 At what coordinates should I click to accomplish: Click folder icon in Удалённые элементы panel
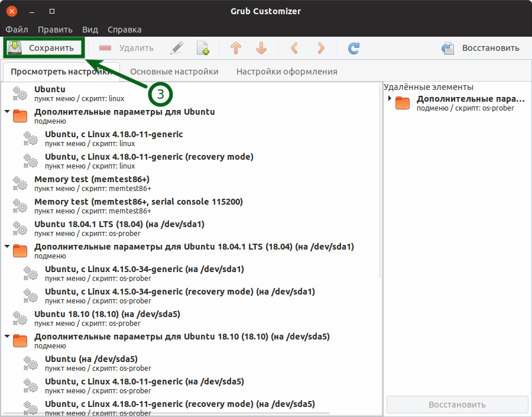point(403,103)
